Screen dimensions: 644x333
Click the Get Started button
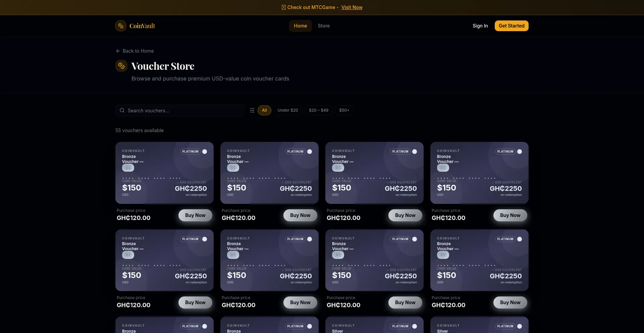512,26
